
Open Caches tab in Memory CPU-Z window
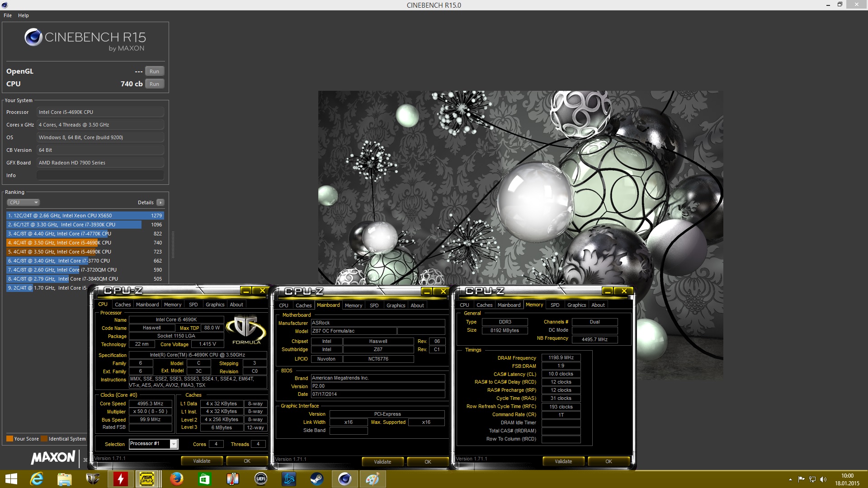click(484, 305)
